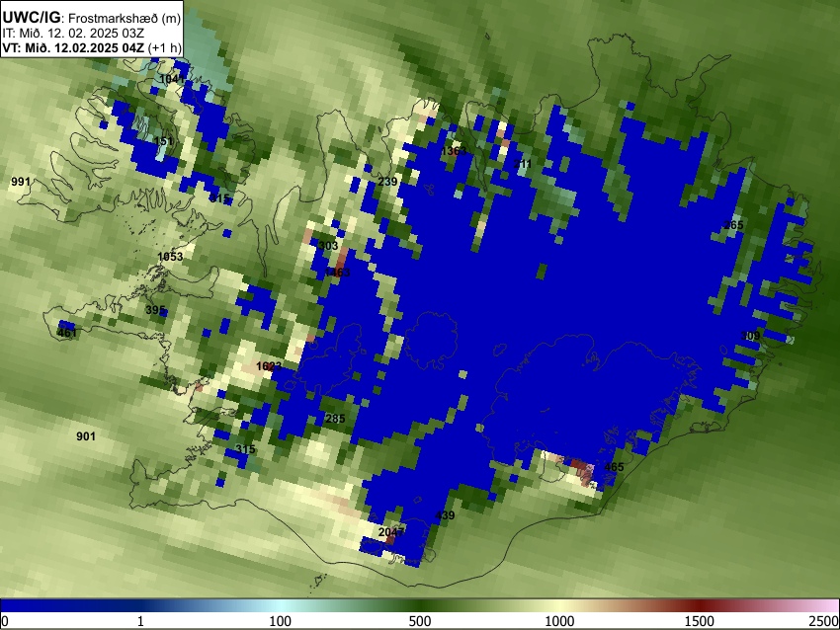The image size is (840, 630).
Task: Click the 1623 value label
Action: 269,366
